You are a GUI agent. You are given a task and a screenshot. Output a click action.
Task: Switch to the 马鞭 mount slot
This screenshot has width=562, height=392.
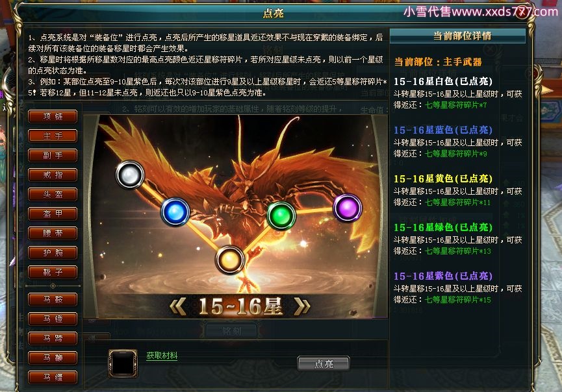53,358
